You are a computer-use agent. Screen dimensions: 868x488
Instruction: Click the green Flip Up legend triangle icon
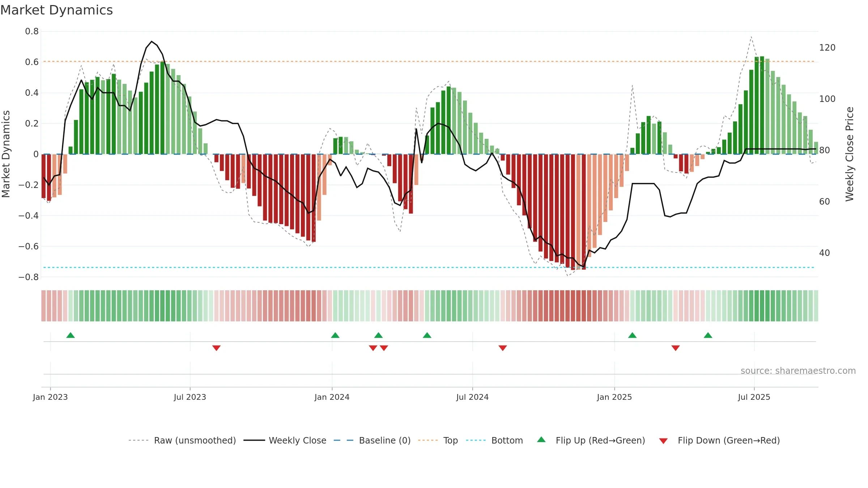pyautogui.click(x=541, y=440)
